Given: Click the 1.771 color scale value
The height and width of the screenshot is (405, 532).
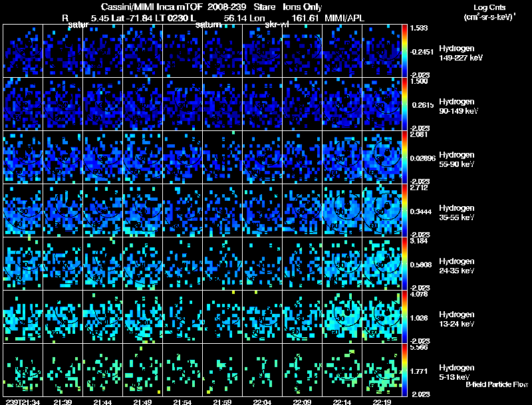Looking at the screenshot, I should 420,372.
